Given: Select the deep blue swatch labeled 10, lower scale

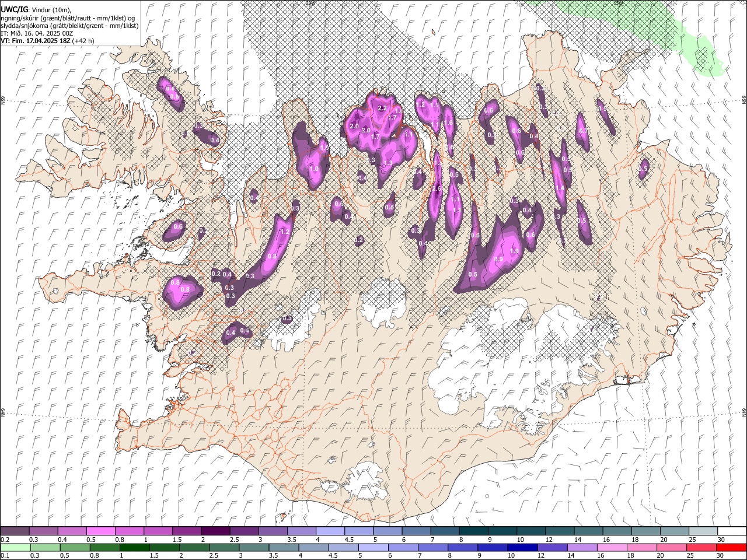Looking at the screenshot, I should click(523, 547).
